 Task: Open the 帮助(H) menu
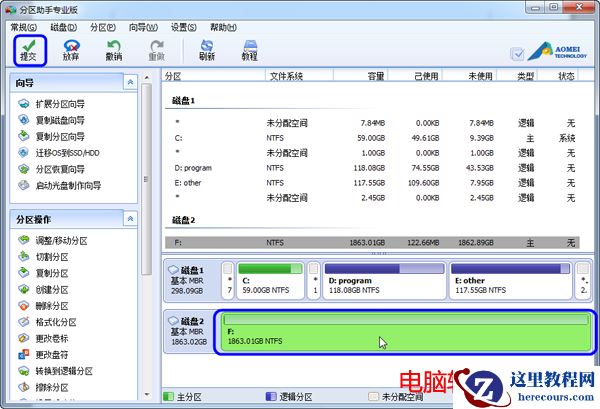click(x=223, y=27)
